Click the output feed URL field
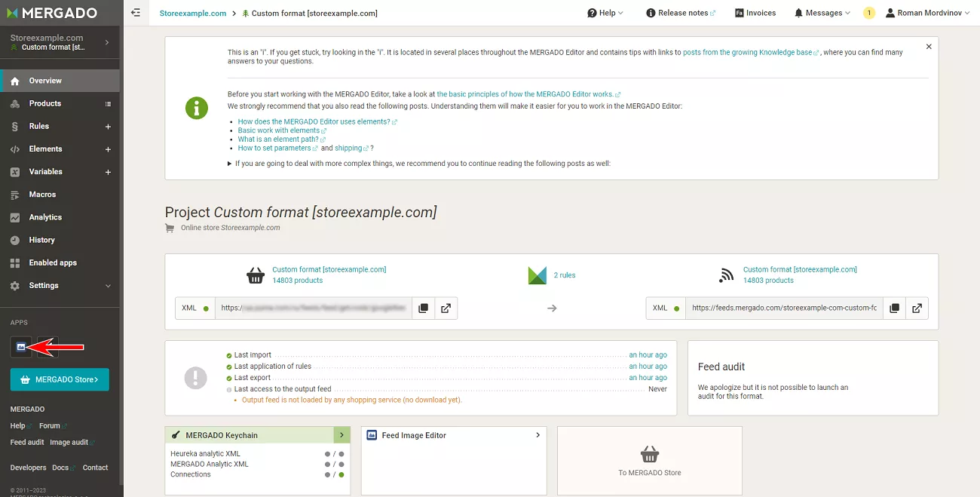The width and height of the screenshot is (980, 497). (785, 308)
